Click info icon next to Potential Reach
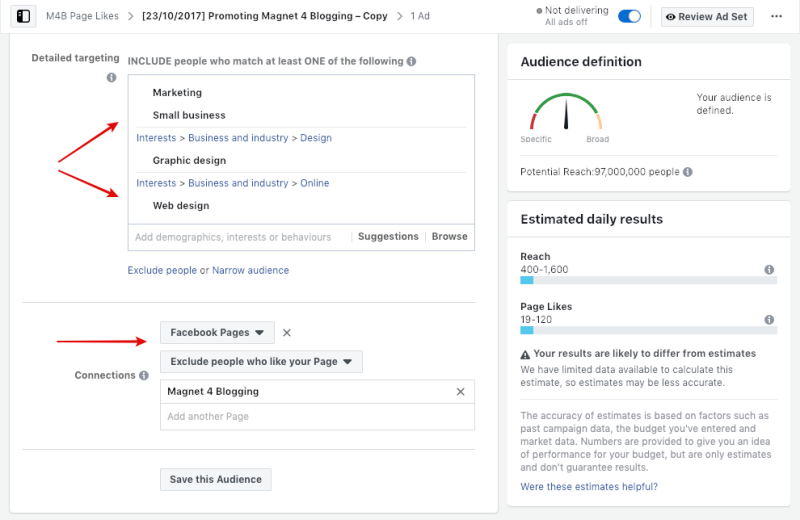 point(687,172)
